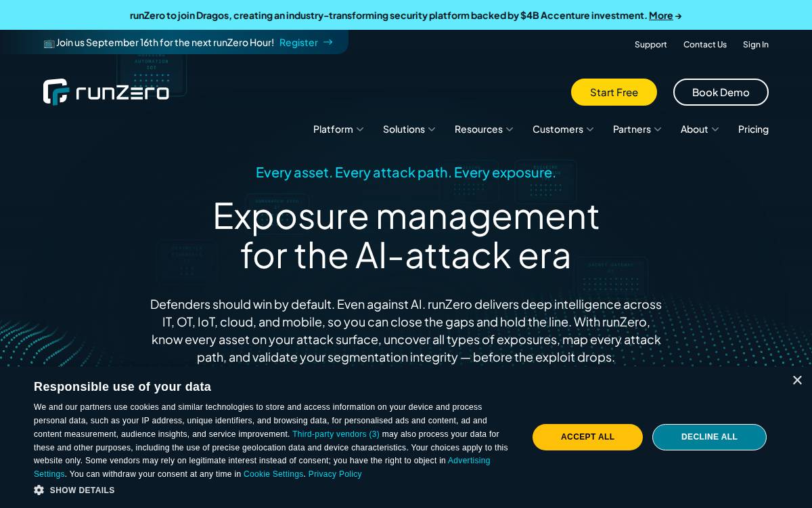Expand the Platform menu chevron
Screen dimensions: 812x508
point(360,129)
